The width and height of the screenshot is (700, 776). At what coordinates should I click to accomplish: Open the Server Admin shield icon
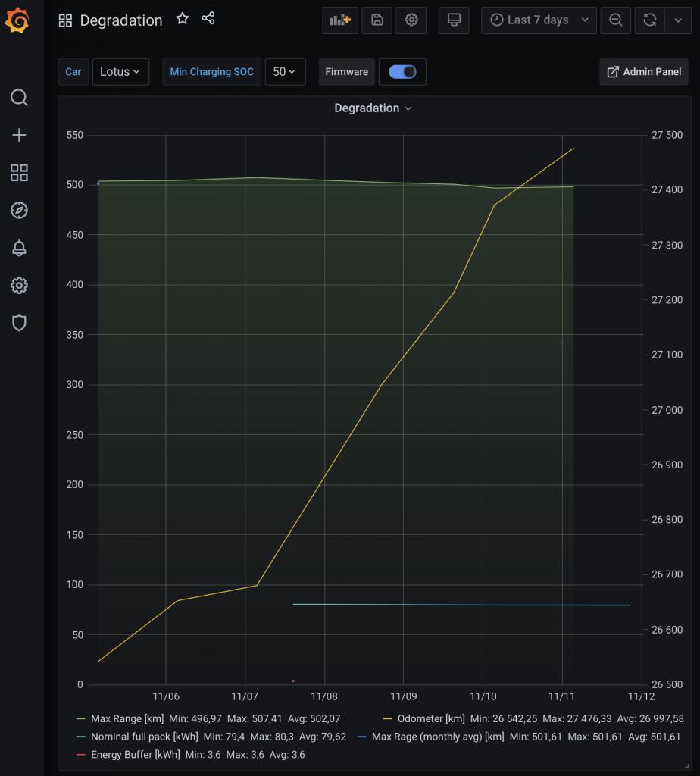click(x=19, y=323)
